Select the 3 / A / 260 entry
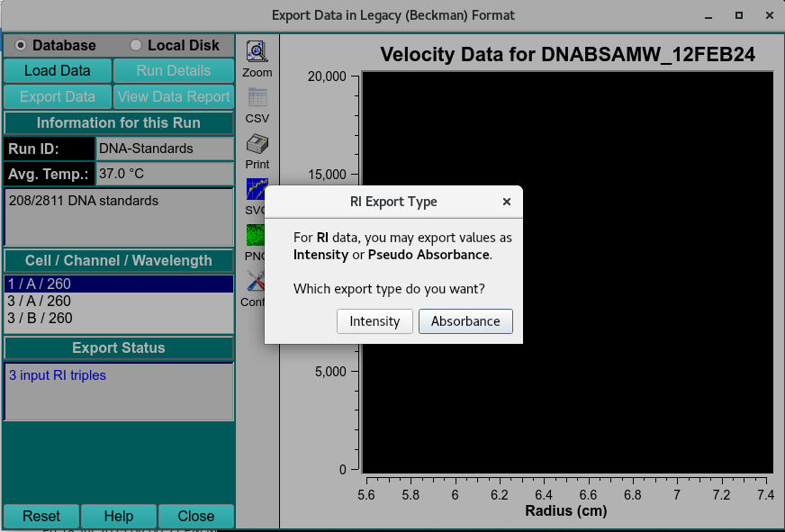The width and height of the screenshot is (785, 532). [118, 302]
